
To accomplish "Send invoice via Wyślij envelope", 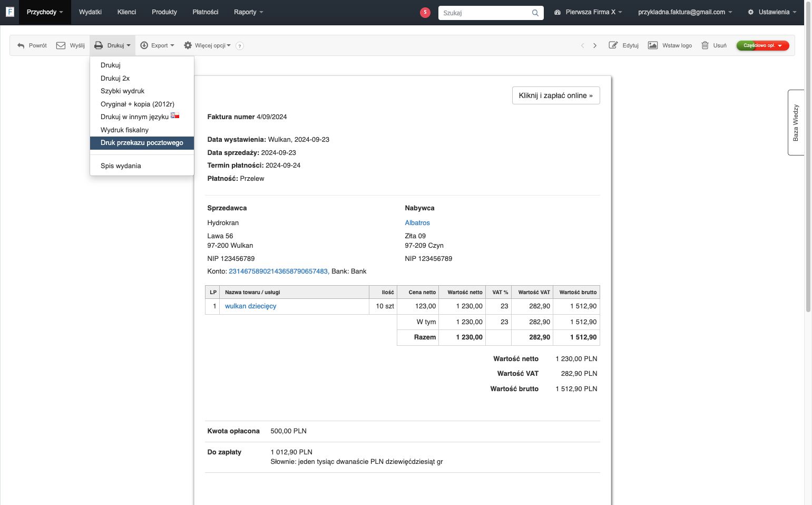I will click(71, 46).
